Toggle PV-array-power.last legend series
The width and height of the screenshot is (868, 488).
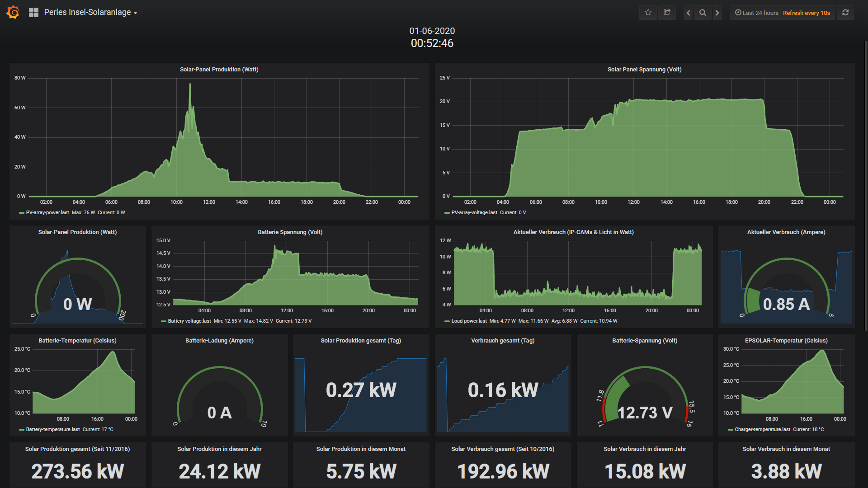tap(47, 212)
